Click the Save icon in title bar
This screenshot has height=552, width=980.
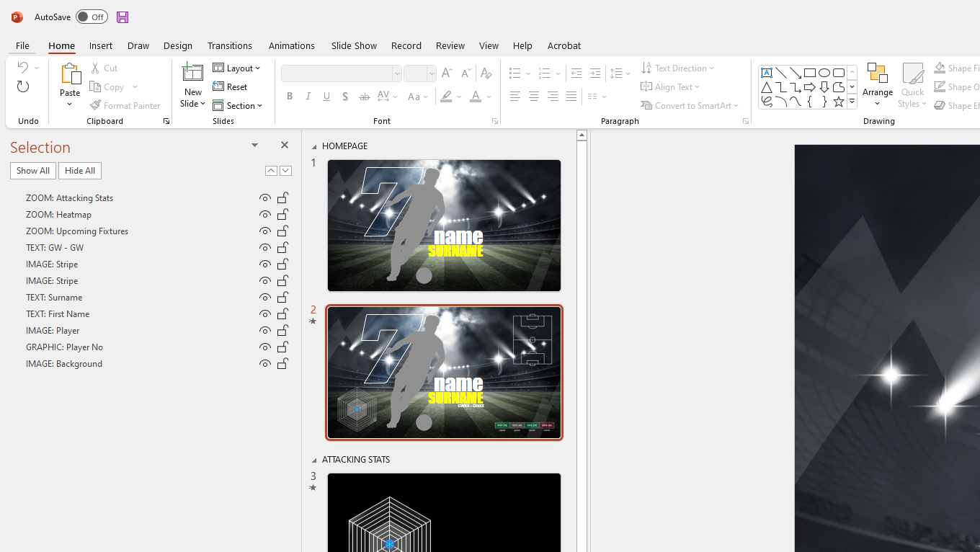click(x=122, y=17)
